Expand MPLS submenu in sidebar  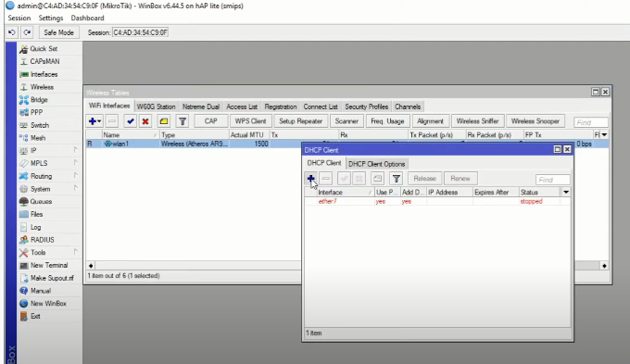tap(76, 163)
